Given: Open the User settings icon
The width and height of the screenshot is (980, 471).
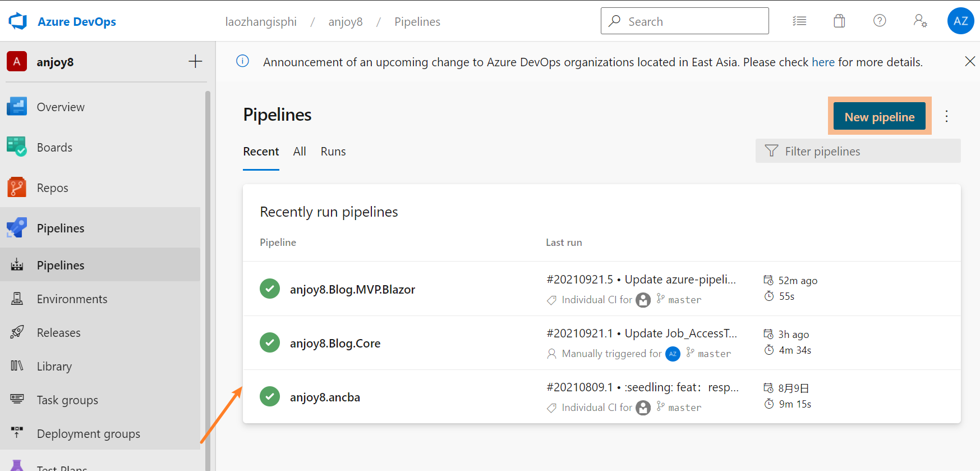Looking at the screenshot, I should point(920,21).
